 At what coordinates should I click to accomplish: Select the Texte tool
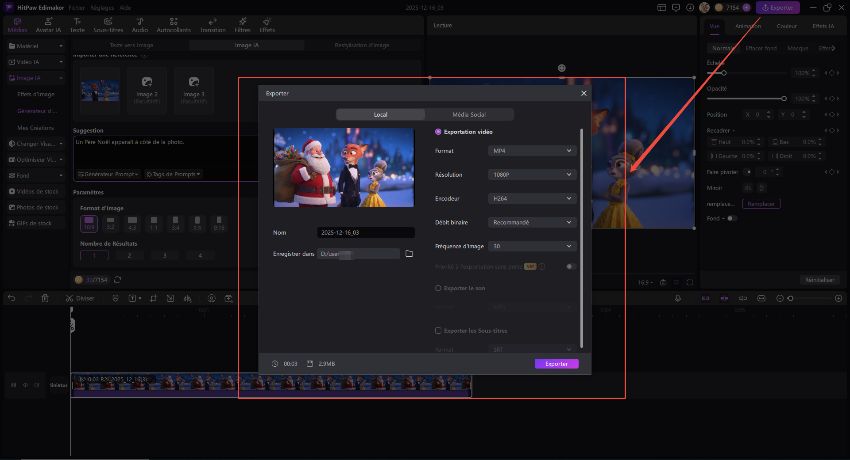pos(78,25)
